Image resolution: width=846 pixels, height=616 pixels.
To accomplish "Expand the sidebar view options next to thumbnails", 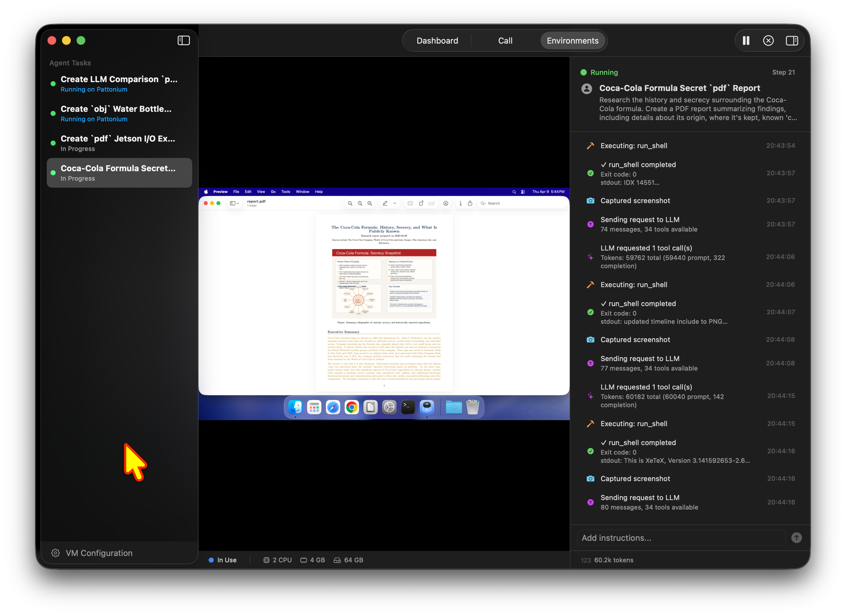I will pyautogui.click(x=238, y=203).
